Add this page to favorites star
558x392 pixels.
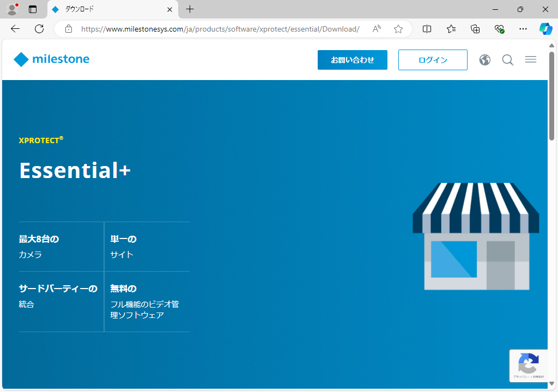pos(398,29)
